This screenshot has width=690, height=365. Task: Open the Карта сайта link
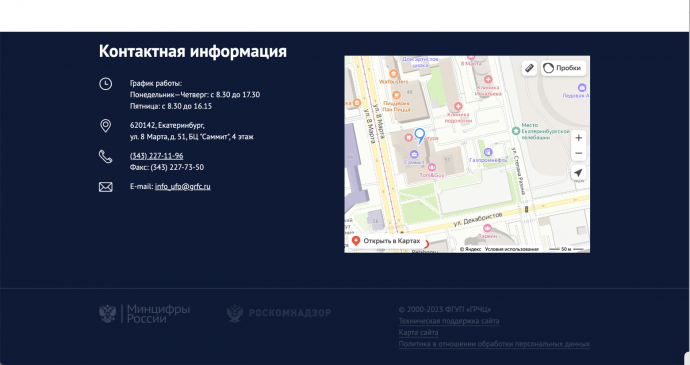point(418,332)
